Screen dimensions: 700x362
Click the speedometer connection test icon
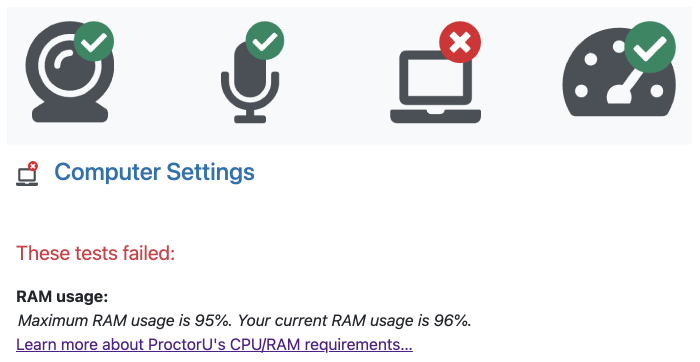click(x=619, y=69)
